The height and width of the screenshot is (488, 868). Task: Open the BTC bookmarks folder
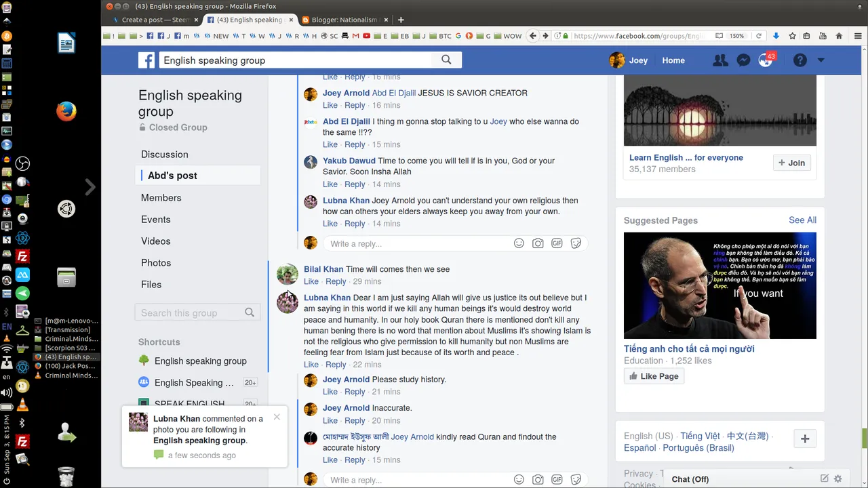pos(441,36)
